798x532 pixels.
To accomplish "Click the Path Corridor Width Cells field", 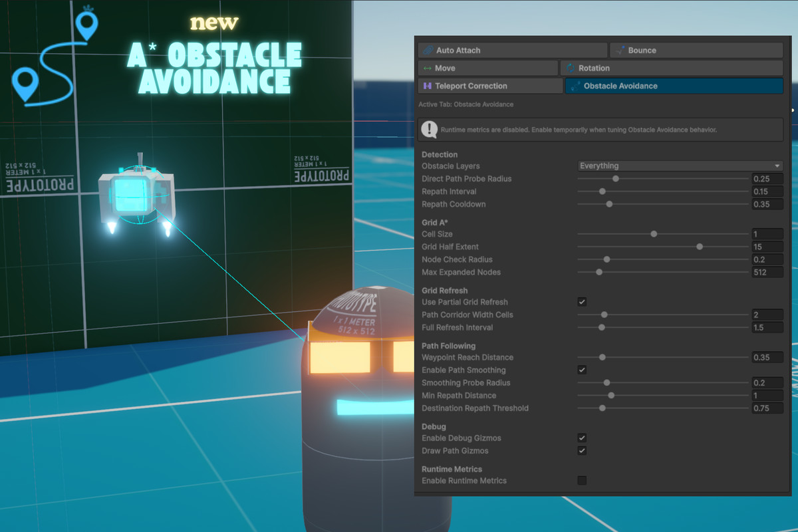I will tap(767, 315).
